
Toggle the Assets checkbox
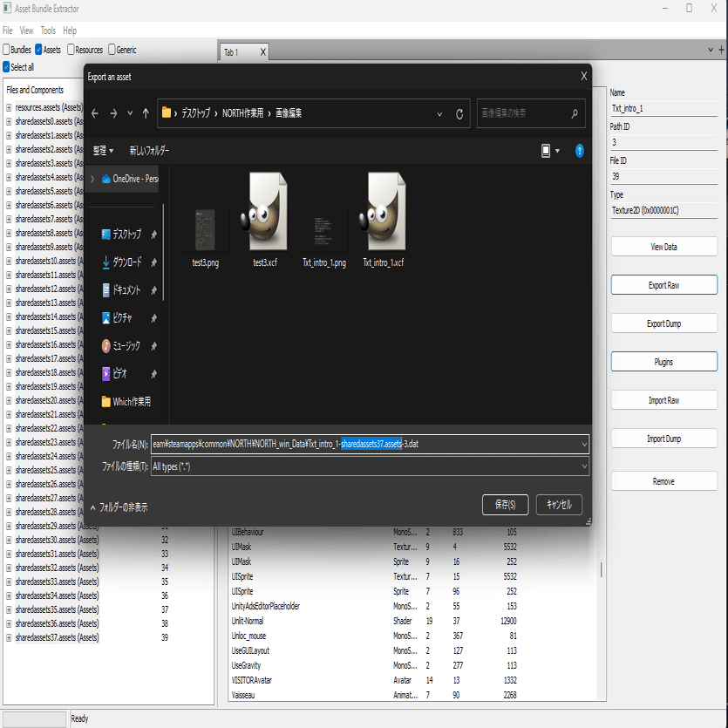[x=38, y=49]
